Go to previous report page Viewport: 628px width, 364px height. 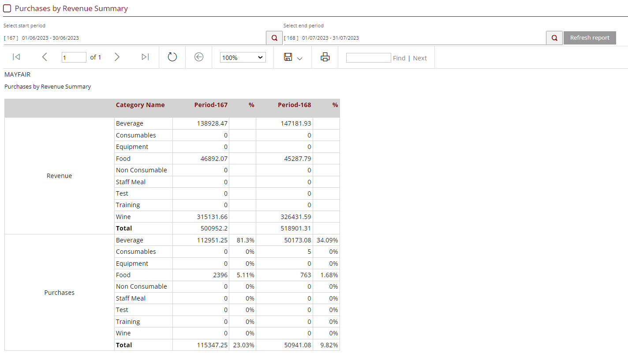click(x=45, y=57)
